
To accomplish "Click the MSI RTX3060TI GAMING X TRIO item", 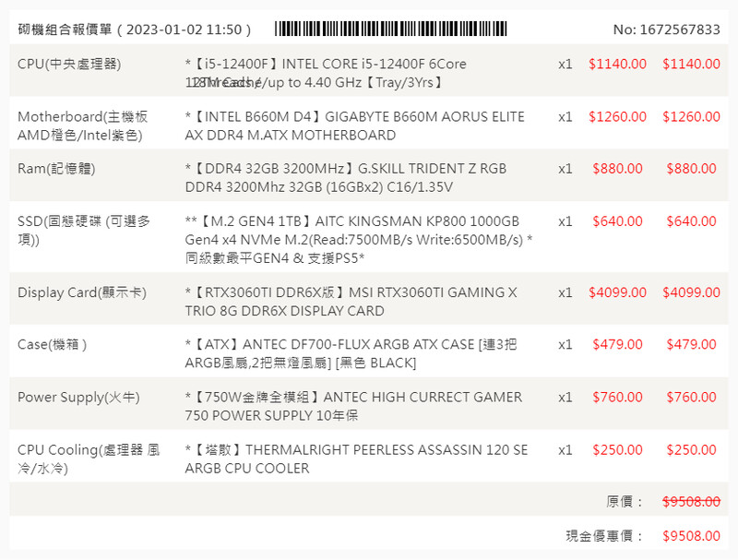I will 351,302.
